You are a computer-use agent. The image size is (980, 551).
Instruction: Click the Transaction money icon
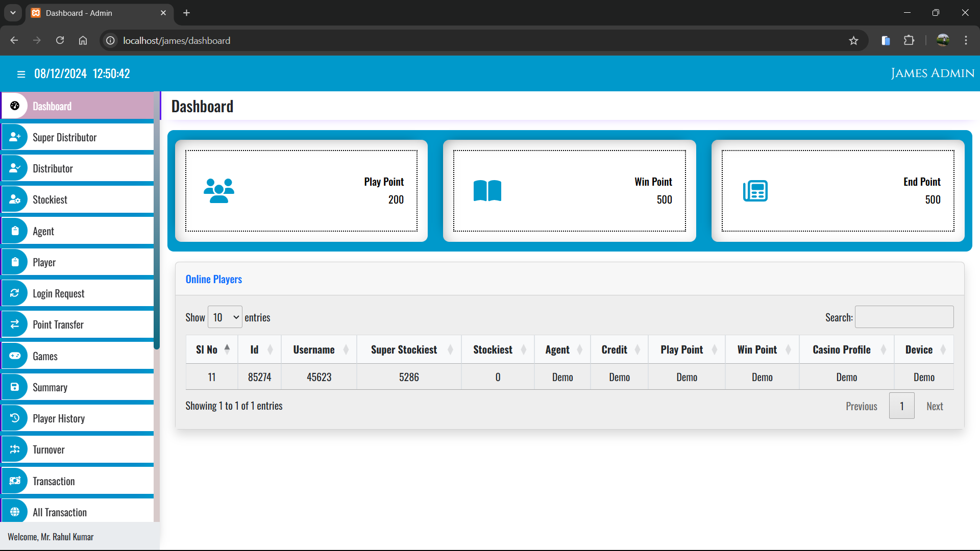15,481
